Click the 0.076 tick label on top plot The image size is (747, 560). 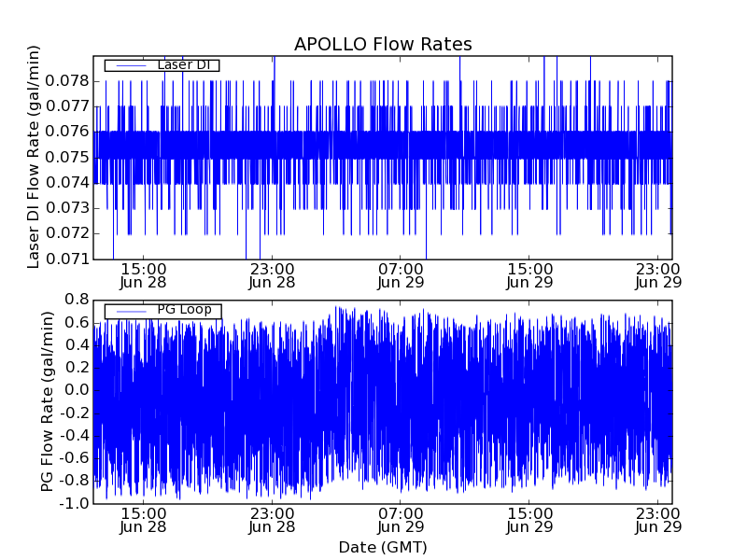pyautogui.click(x=67, y=132)
